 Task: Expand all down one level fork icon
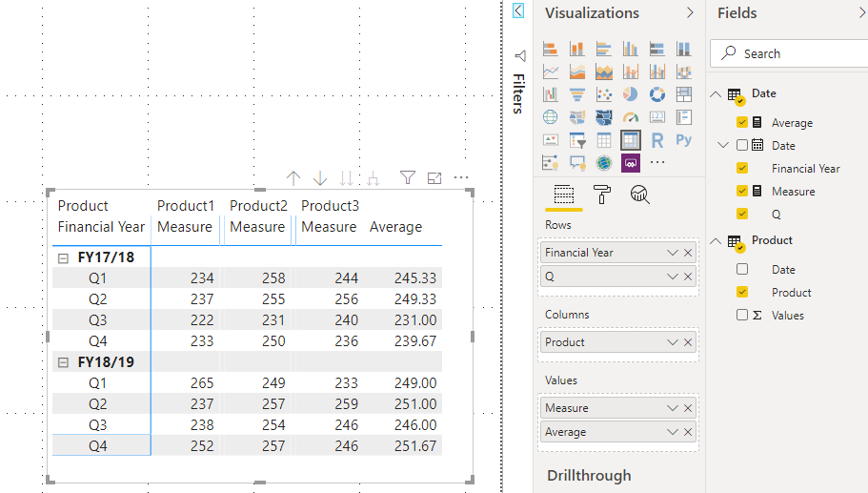pos(373,178)
